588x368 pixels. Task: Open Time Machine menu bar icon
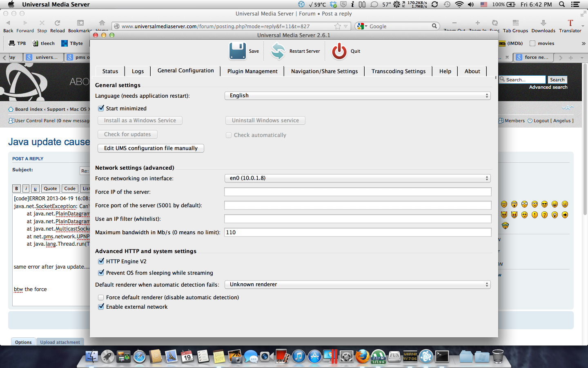tap(447, 4)
